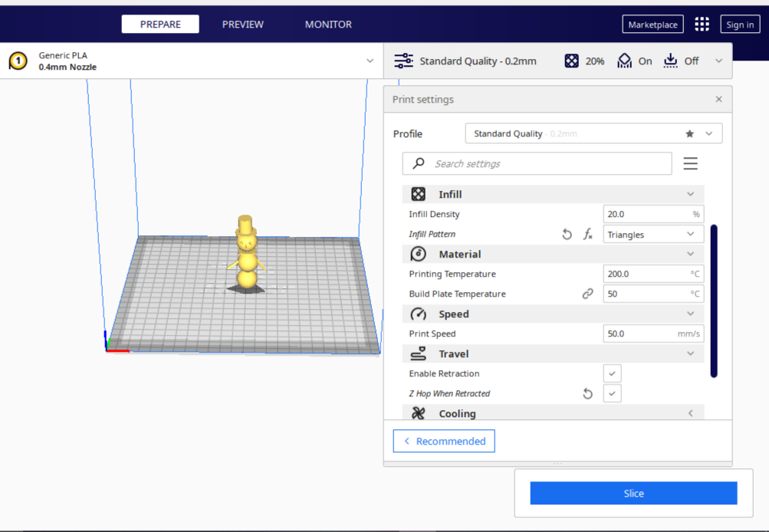The height and width of the screenshot is (532, 769).
Task: Click the 20% infill icon in header
Action: 571,61
